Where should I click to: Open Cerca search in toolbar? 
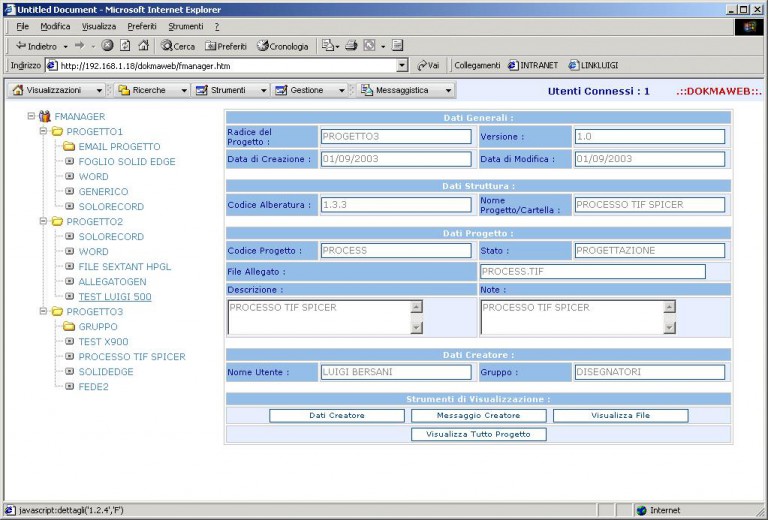tap(178, 46)
